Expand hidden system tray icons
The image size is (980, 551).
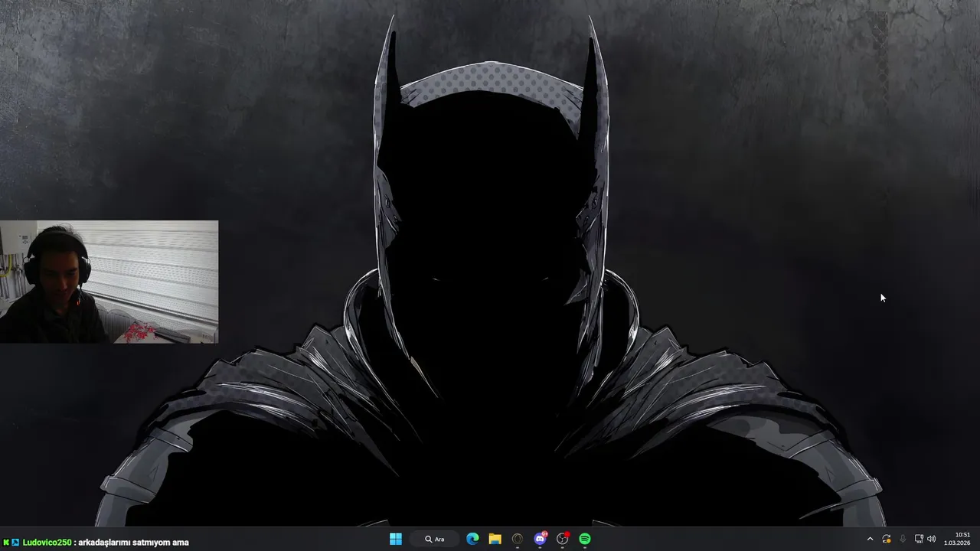click(x=870, y=539)
